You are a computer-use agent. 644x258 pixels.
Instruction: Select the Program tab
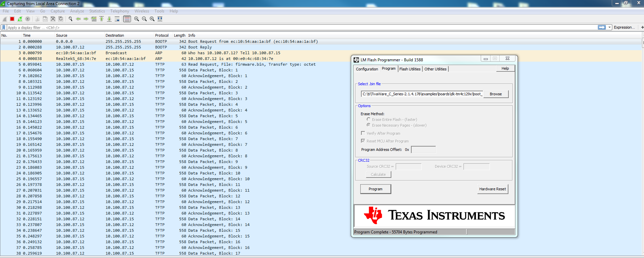(x=389, y=68)
